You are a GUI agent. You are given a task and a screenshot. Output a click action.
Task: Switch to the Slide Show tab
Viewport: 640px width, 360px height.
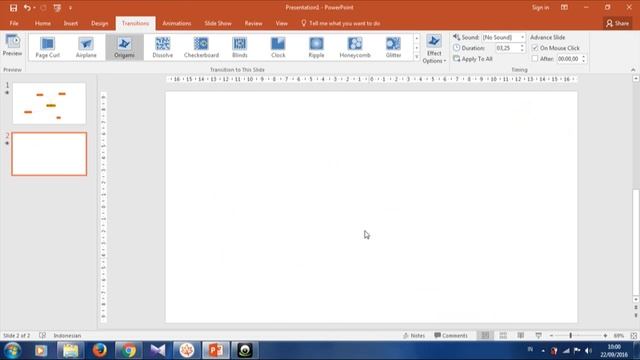[x=218, y=23]
